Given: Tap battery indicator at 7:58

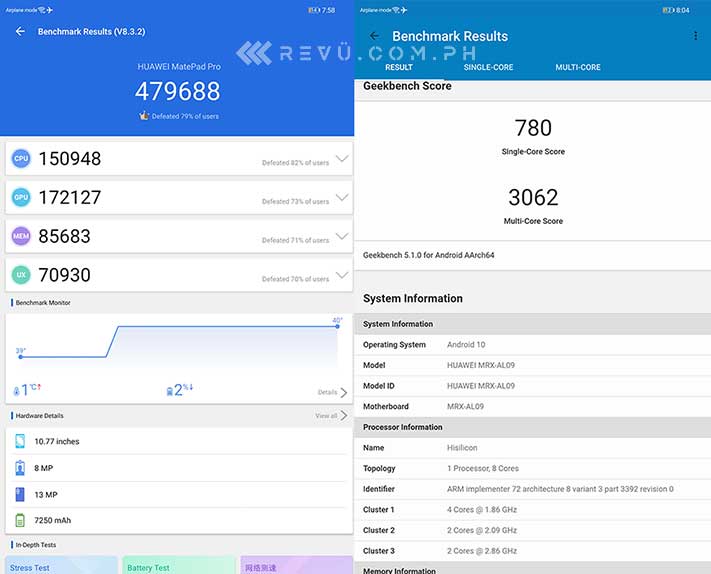Looking at the screenshot, I should [314, 10].
